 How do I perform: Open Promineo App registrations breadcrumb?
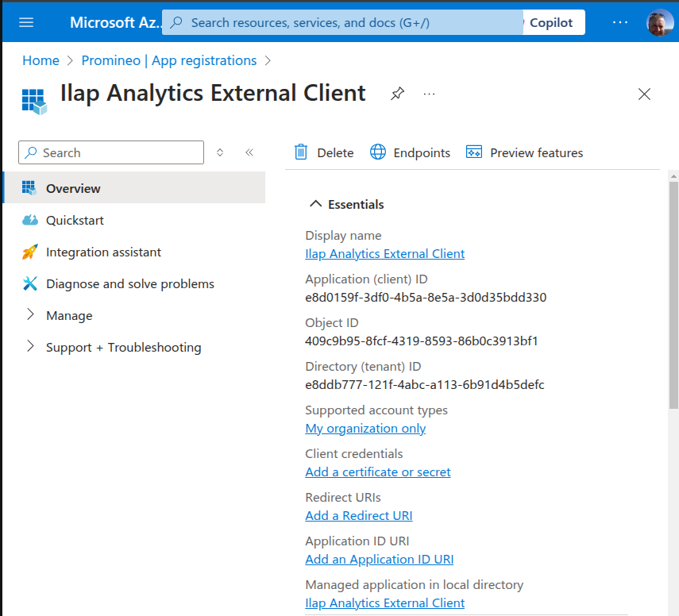pos(169,60)
